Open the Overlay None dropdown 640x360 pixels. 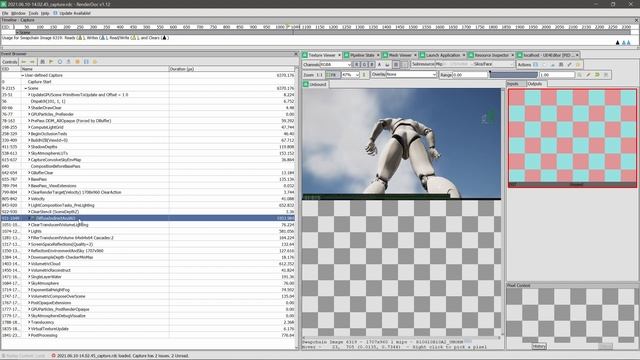click(x=411, y=75)
